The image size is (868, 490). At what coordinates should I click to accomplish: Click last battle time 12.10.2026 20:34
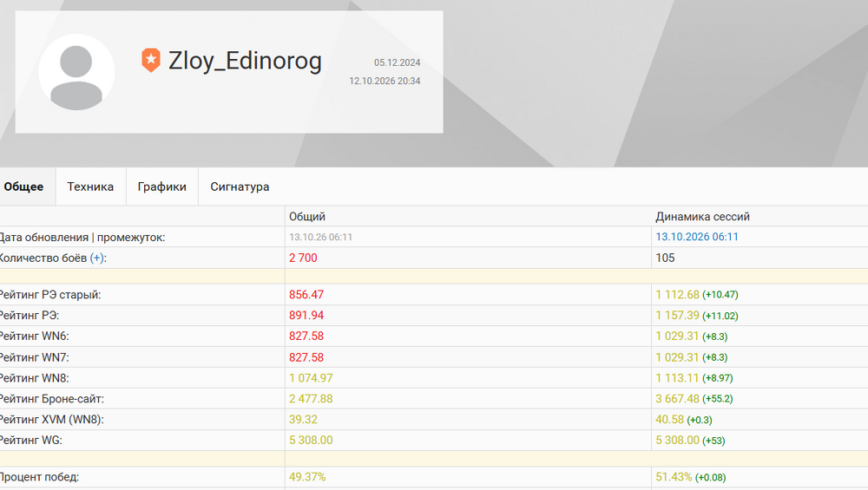pyautogui.click(x=385, y=81)
